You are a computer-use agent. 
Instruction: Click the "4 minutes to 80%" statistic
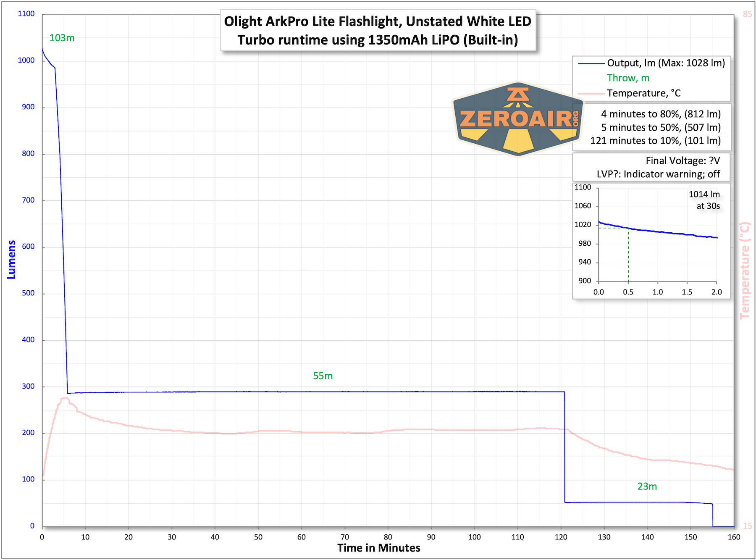pyautogui.click(x=661, y=114)
